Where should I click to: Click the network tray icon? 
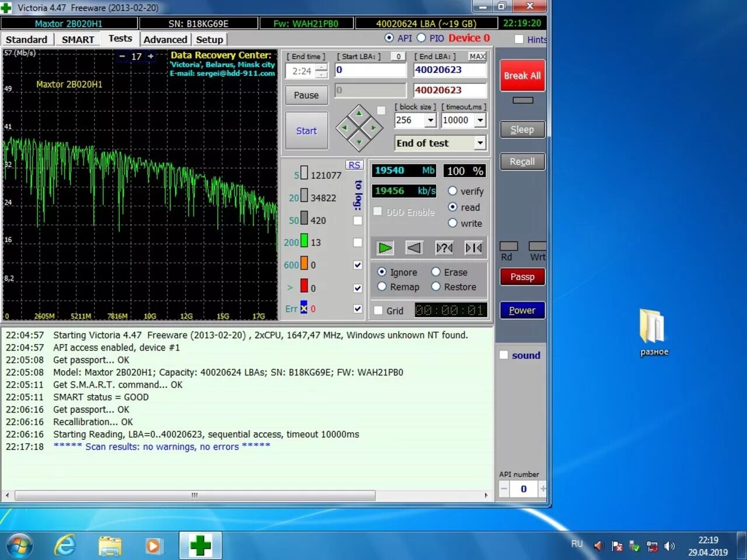click(652, 547)
